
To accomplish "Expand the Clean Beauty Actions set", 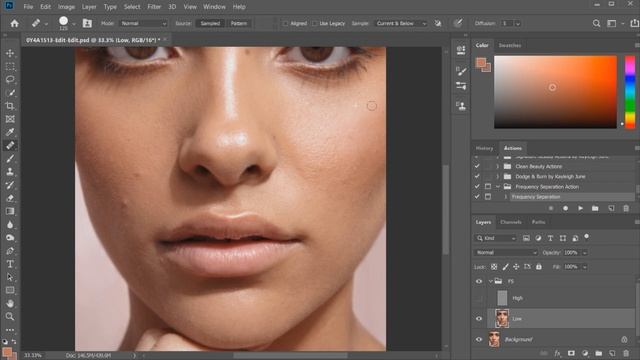I will tap(498, 167).
